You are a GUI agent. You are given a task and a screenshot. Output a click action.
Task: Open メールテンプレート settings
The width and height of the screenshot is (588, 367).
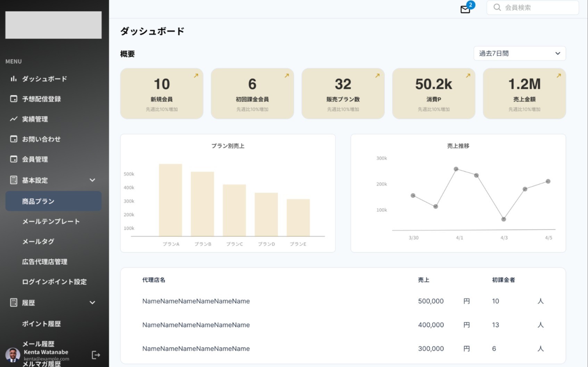tap(51, 221)
